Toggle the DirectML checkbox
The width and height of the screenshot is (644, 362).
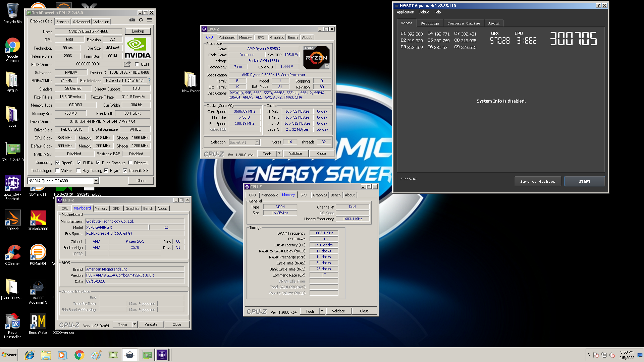130,163
